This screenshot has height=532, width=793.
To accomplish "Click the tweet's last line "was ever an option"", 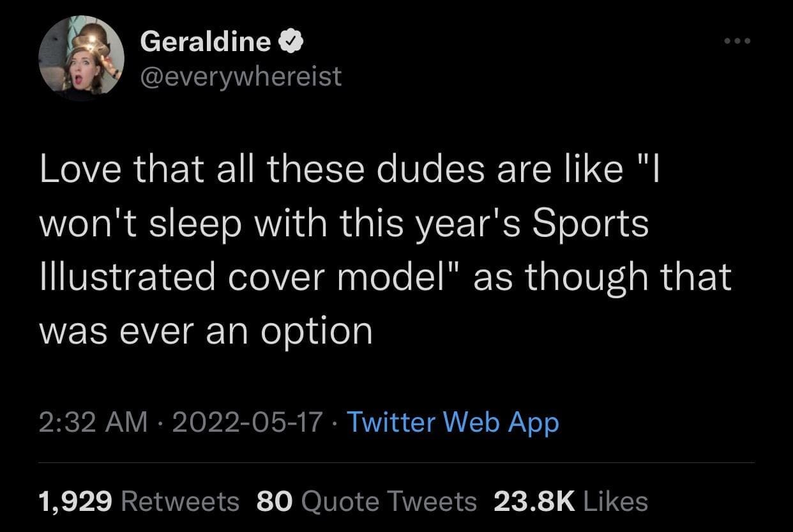I will (x=206, y=330).
